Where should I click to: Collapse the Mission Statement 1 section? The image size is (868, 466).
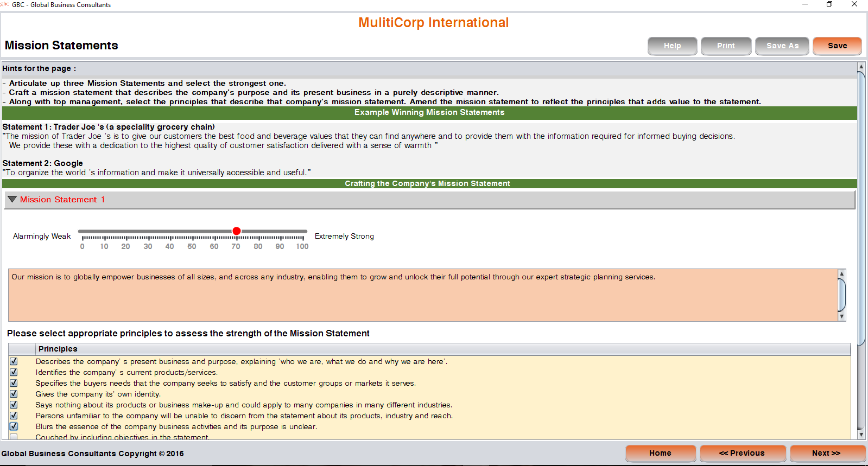click(12, 200)
